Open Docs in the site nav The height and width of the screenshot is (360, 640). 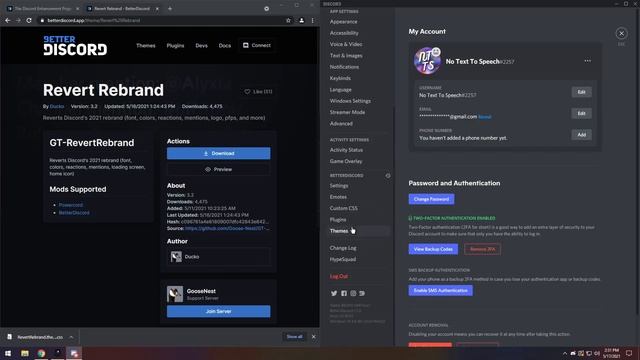click(224, 45)
